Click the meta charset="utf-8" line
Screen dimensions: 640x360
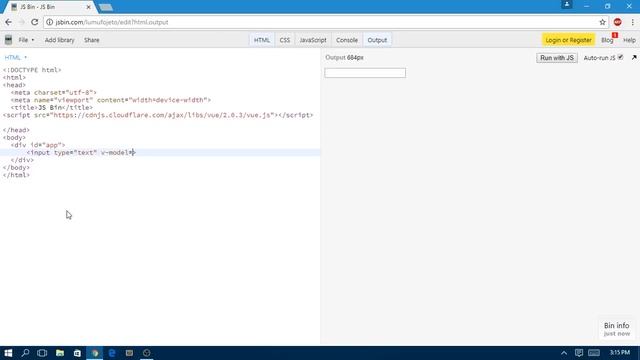click(53, 93)
